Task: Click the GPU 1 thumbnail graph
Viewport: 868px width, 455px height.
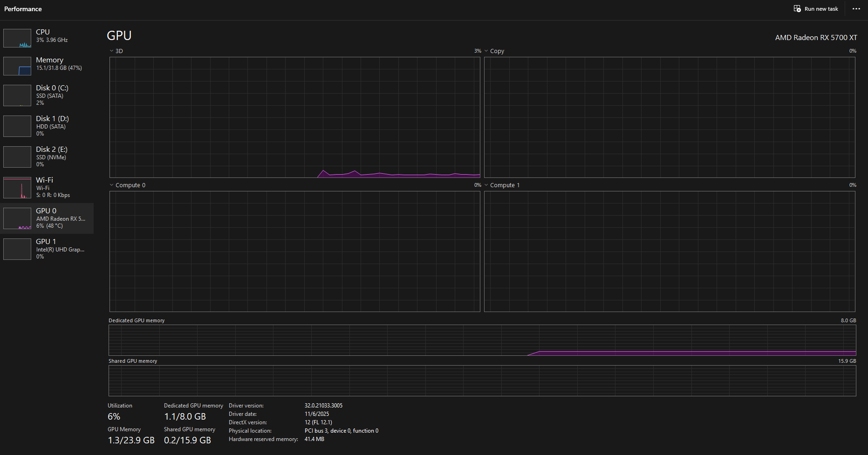Action: coord(17,249)
